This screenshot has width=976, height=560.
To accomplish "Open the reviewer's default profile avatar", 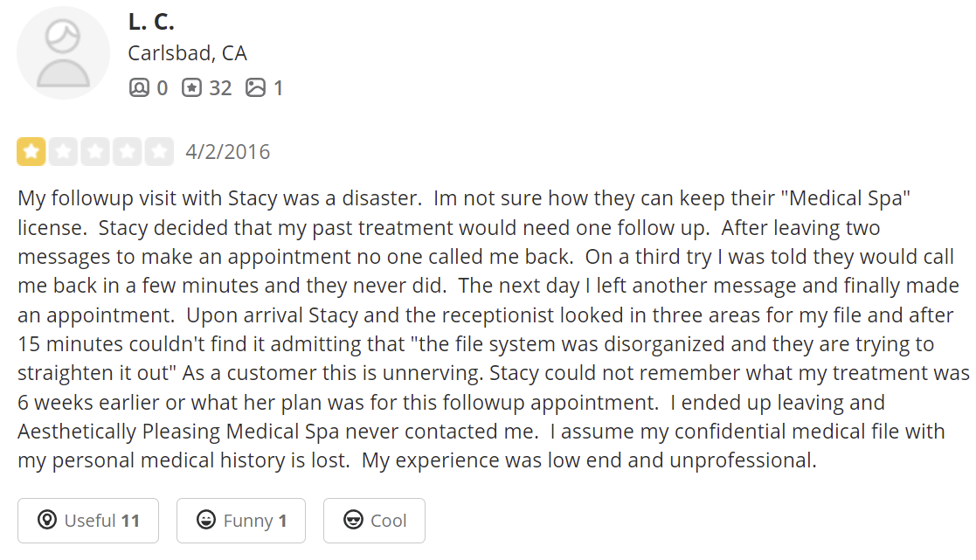I will click(x=63, y=53).
